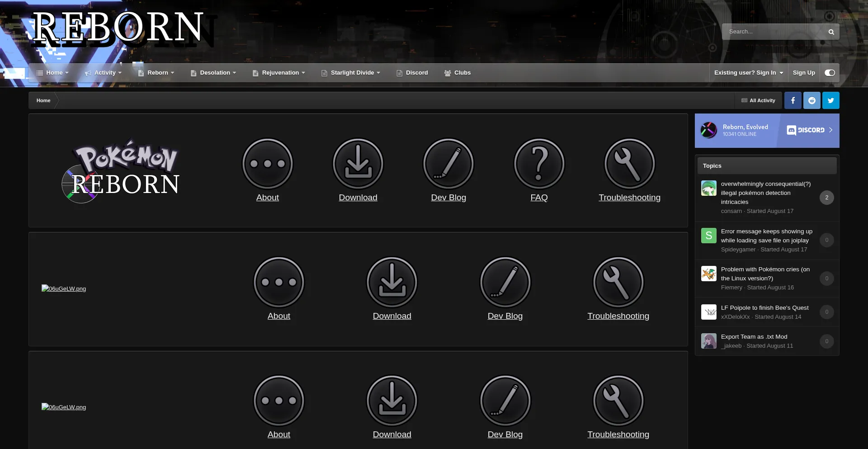
Task: Click the Reborn Evolved Discord server icon
Action: pyautogui.click(x=709, y=130)
